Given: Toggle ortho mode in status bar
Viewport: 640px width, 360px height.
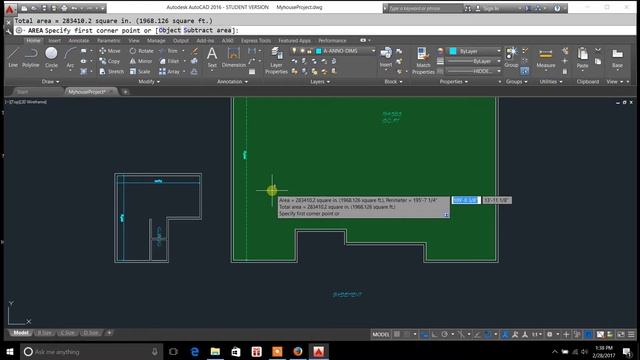Looking at the screenshot, I should (435, 334).
